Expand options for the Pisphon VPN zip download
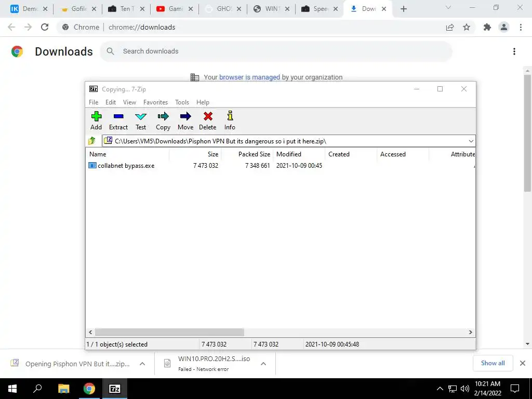The width and height of the screenshot is (532, 399). pos(142,364)
